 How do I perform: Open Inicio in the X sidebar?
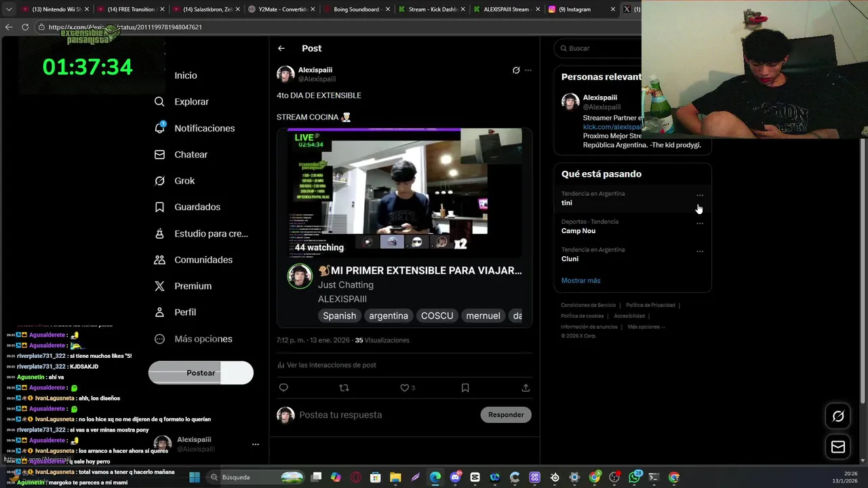[186, 75]
